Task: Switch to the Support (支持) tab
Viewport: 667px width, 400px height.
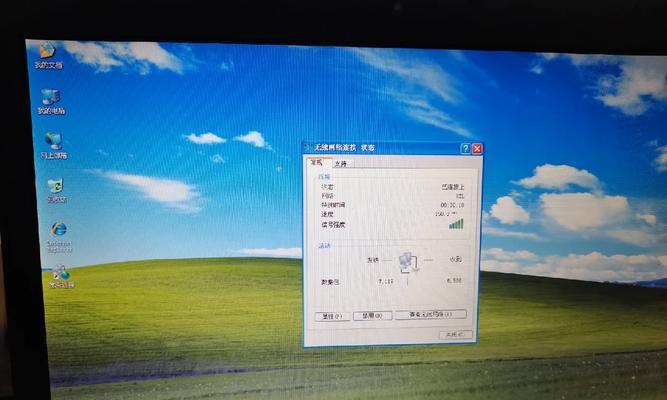Action: [341, 164]
